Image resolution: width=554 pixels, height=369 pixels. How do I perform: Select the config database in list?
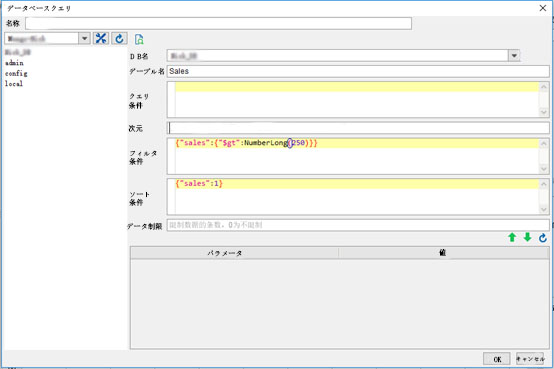coord(16,74)
